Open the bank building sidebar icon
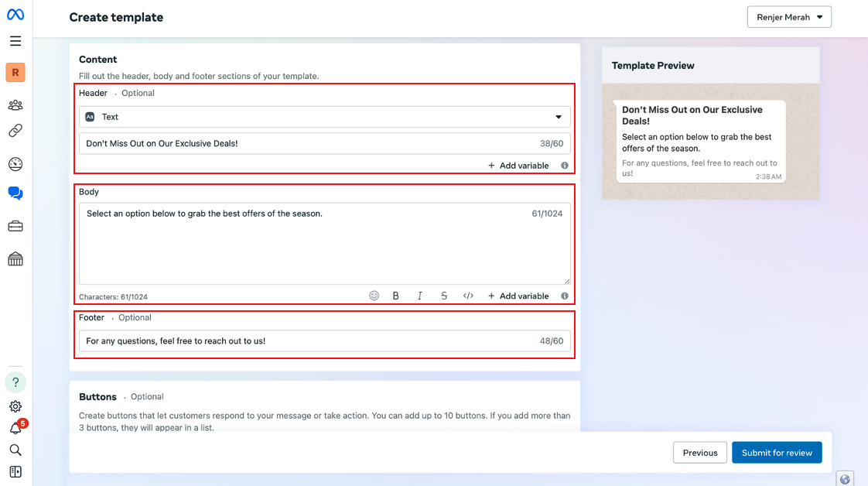This screenshot has width=868, height=486. (x=15, y=259)
